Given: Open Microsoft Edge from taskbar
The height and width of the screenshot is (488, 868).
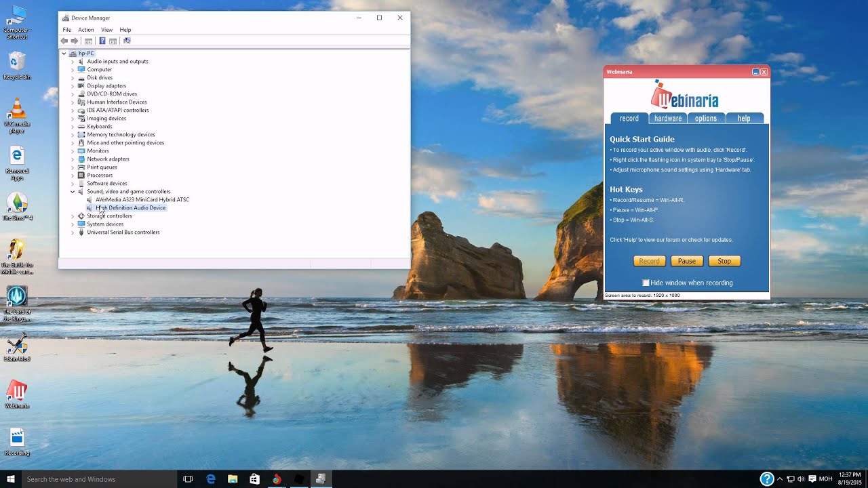Looking at the screenshot, I should click(x=211, y=479).
